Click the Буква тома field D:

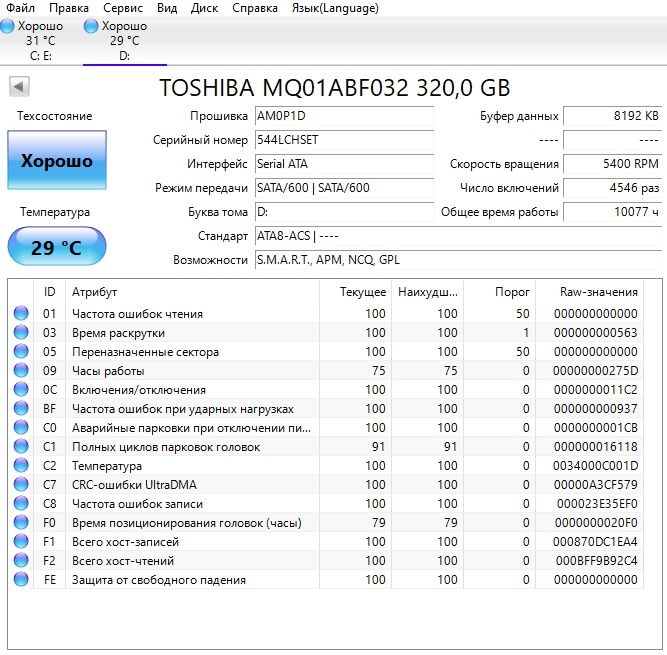tap(344, 212)
